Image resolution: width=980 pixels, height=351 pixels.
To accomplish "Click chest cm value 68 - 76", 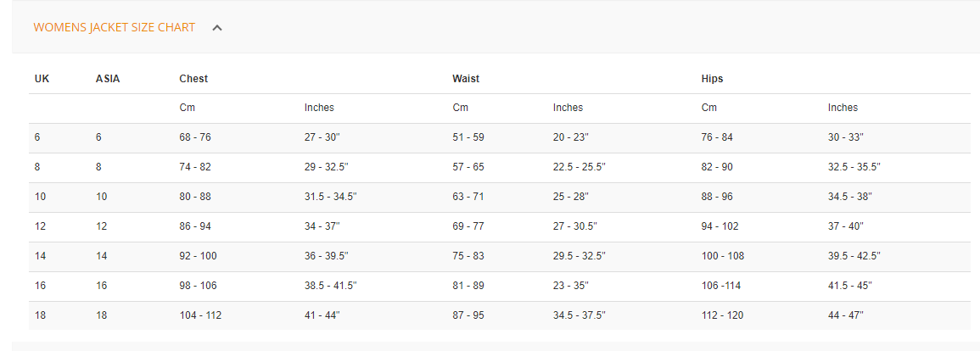I will (195, 137).
